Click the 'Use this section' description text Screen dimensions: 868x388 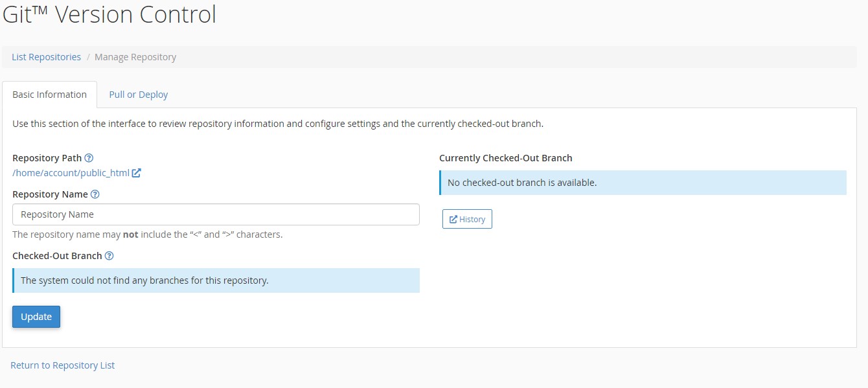tap(278, 124)
